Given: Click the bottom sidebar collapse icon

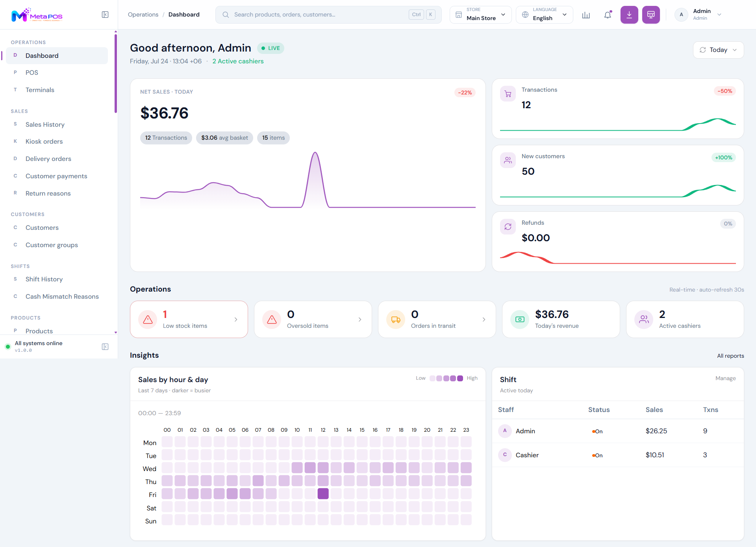Looking at the screenshot, I should (105, 347).
